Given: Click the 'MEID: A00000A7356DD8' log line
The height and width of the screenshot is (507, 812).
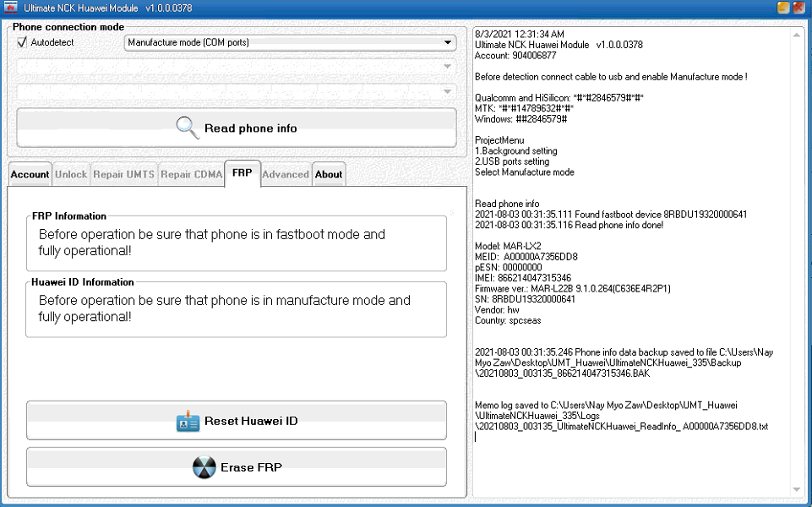Looking at the screenshot, I should click(x=526, y=257).
